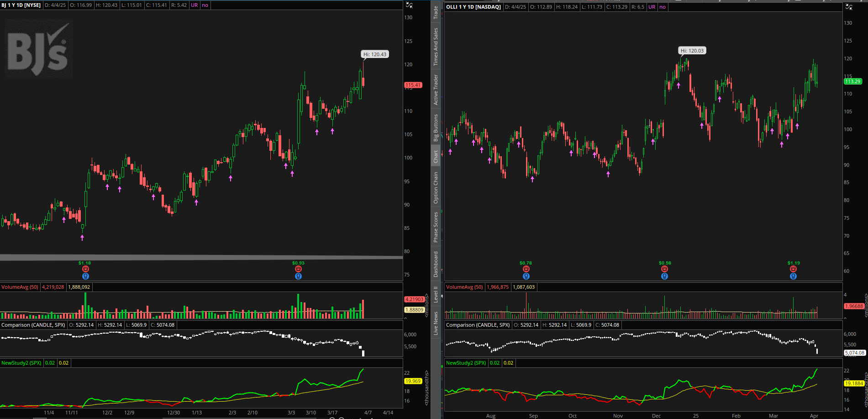Open OLLI earnings phone icon under $0.58

pos(664,269)
